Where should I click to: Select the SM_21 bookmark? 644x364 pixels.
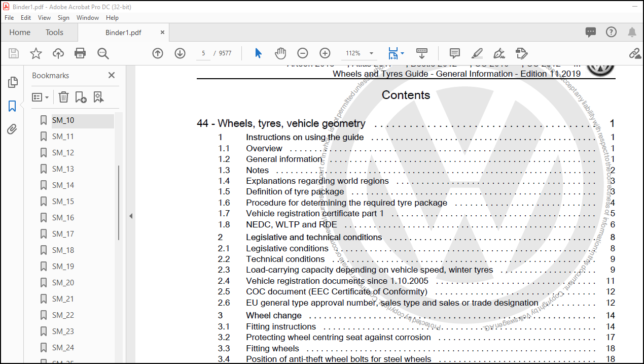[x=63, y=299]
